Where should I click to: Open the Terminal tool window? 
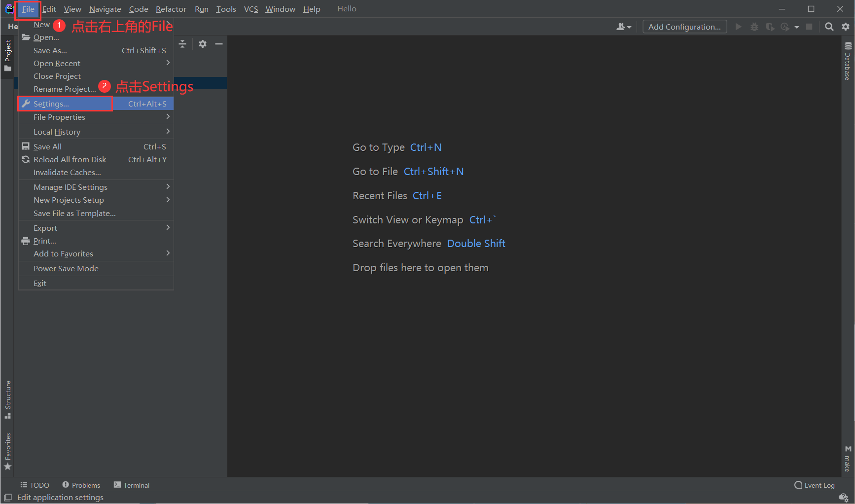pos(131,485)
